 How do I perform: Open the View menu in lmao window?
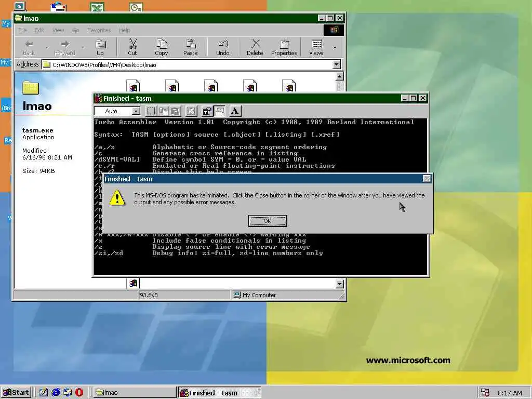pyautogui.click(x=58, y=30)
